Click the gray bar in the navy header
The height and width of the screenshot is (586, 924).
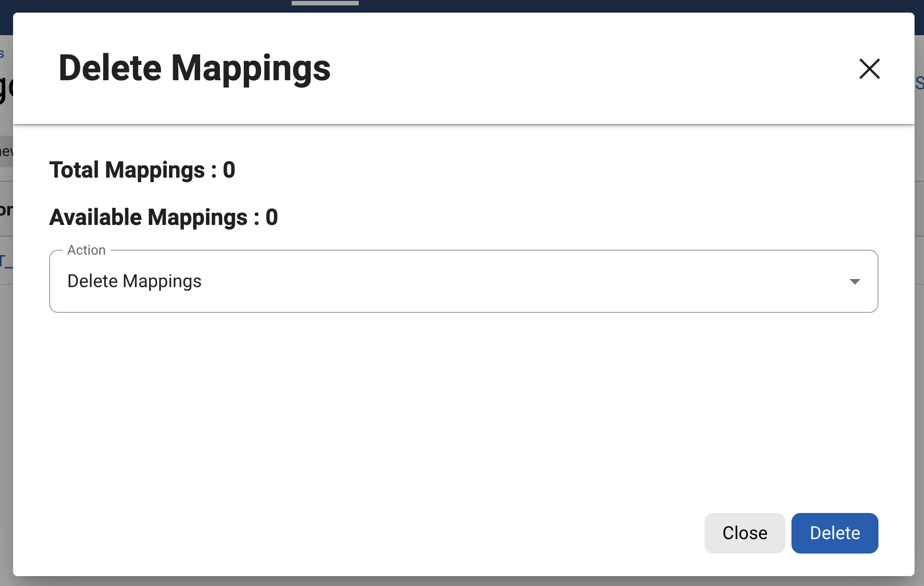tap(325, 3)
